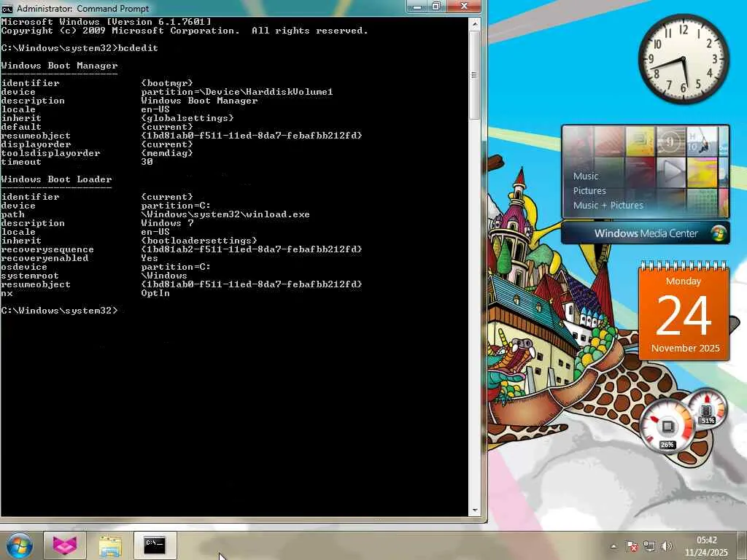
Task: Open the Windows Media Center logo bar
Action: (x=646, y=233)
